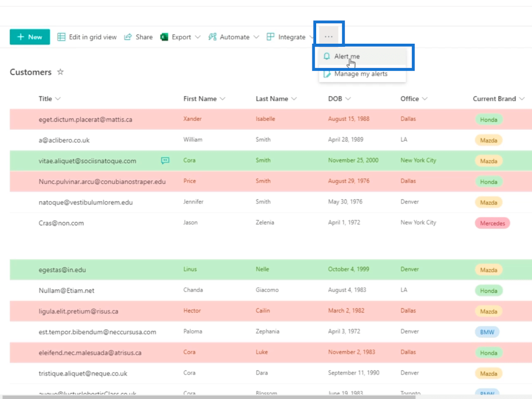532x399 pixels.
Task: Click Mazda pill in Linus row
Action: pyautogui.click(x=489, y=270)
